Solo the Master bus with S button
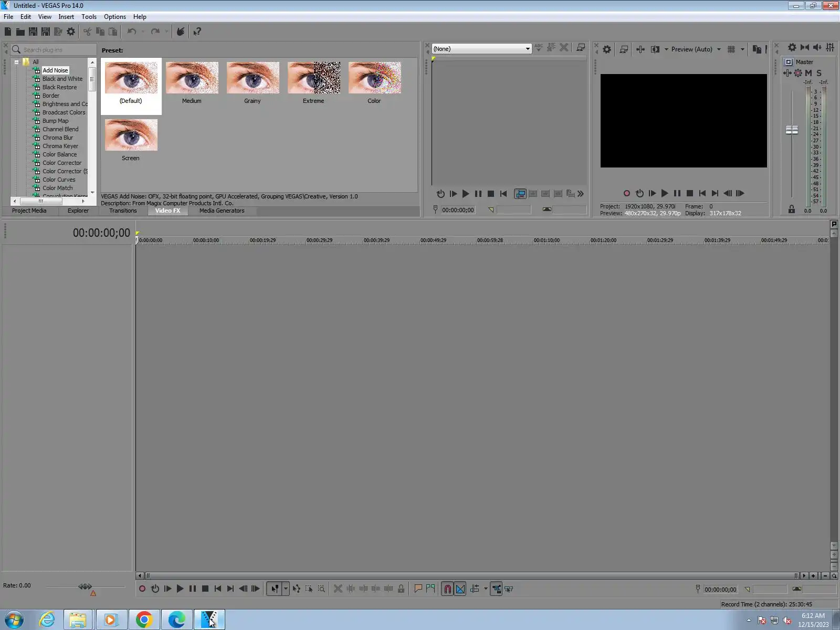Image resolution: width=840 pixels, height=630 pixels. click(x=819, y=73)
